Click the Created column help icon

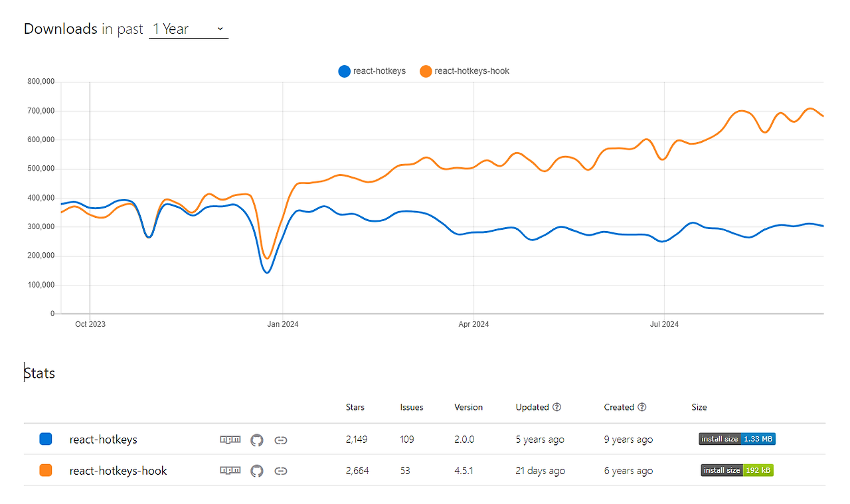(x=641, y=407)
